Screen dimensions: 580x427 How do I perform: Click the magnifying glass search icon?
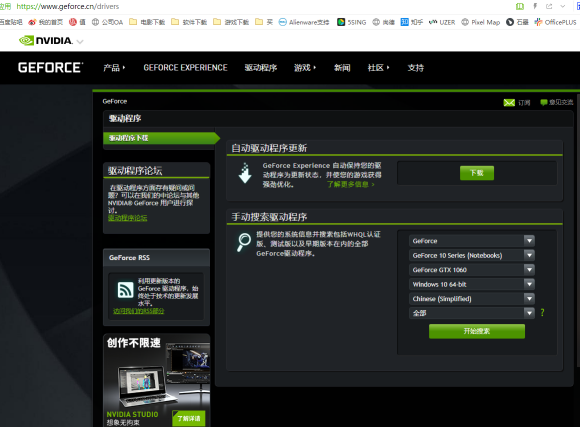point(244,242)
